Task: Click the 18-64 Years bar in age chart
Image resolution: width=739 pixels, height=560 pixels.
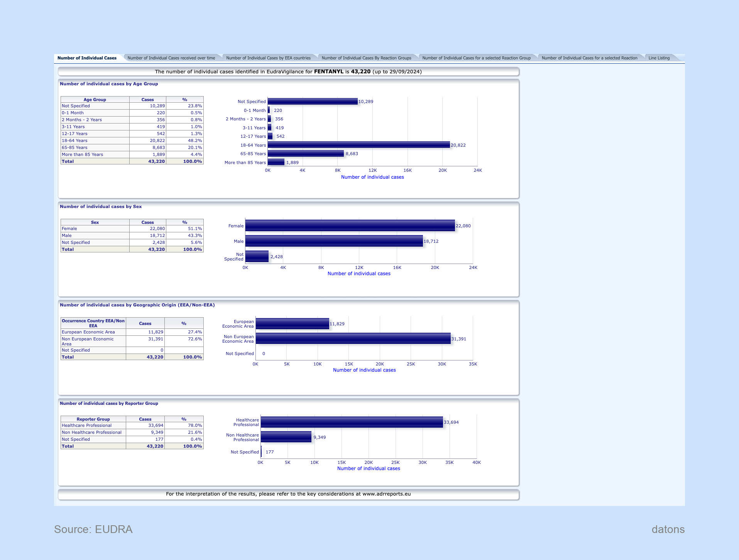Action: pos(359,145)
